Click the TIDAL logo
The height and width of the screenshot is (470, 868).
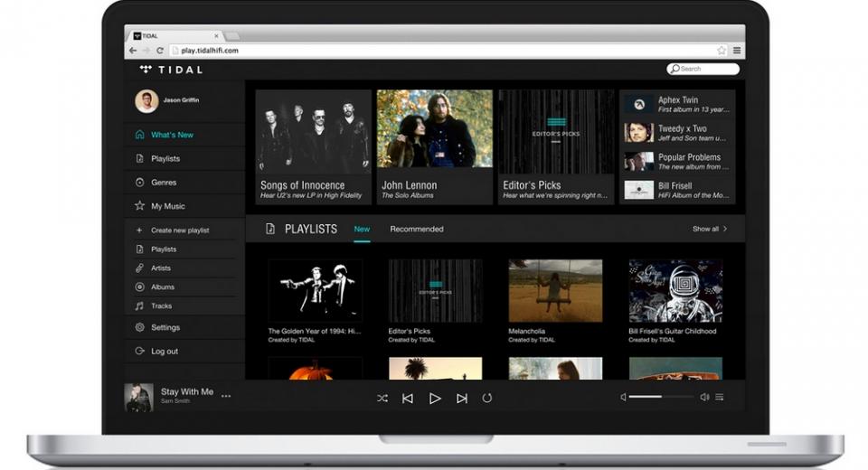pyautogui.click(x=171, y=70)
